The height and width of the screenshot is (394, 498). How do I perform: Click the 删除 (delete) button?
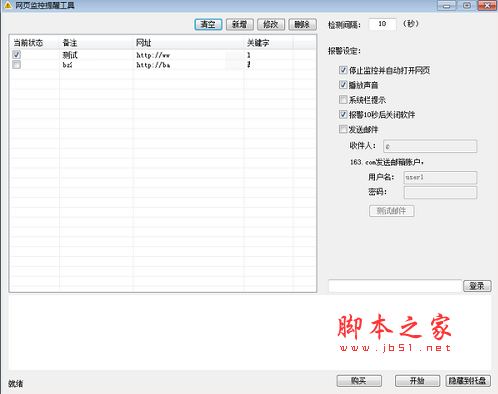302,24
